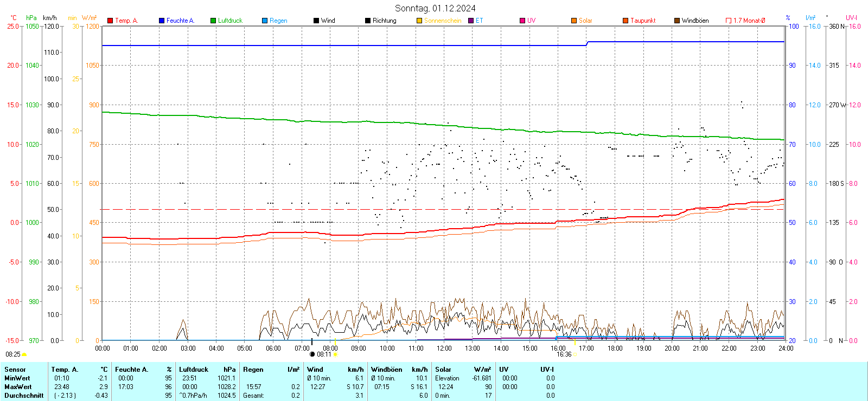Click the chart title Sonntag, 01.12.2024
This screenshot has height=401, width=868.
(435, 8)
